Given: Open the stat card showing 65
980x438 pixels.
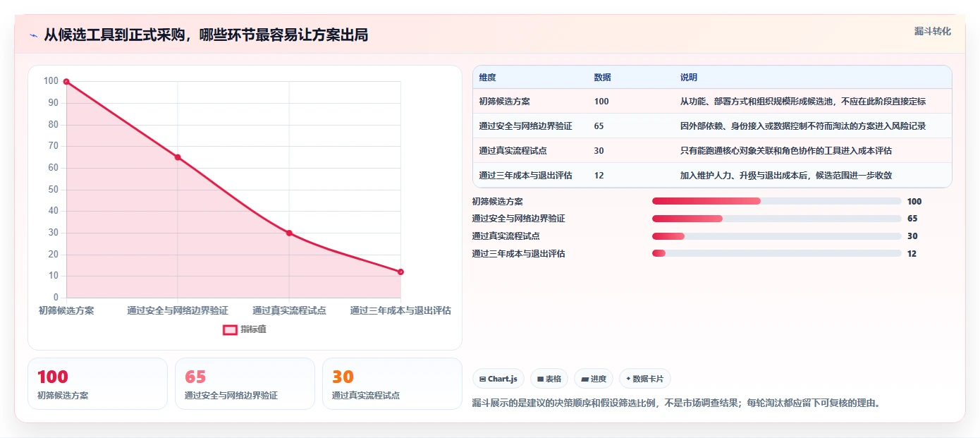Looking at the screenshot, I should (x=245, y=384).
